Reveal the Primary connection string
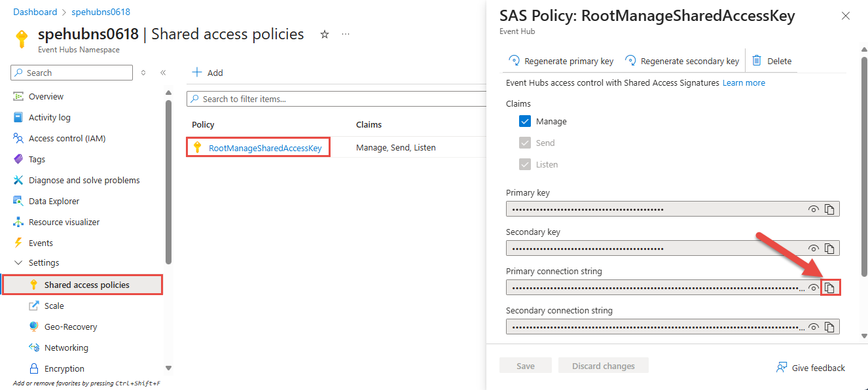Image resolution: width=868 pixels, height=390 pixels. (x=814, y=288)
